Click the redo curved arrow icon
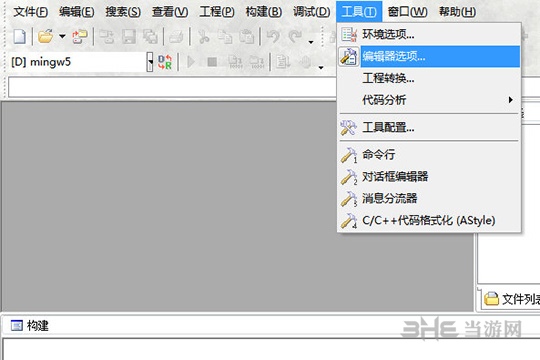Screen dimensions: 540x360 [295, 36]
